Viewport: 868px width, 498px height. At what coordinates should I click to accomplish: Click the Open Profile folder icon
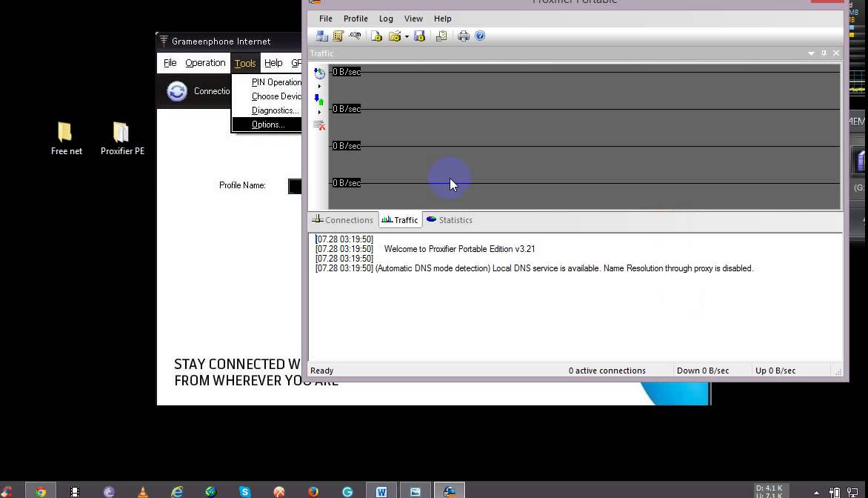[395, 36]
